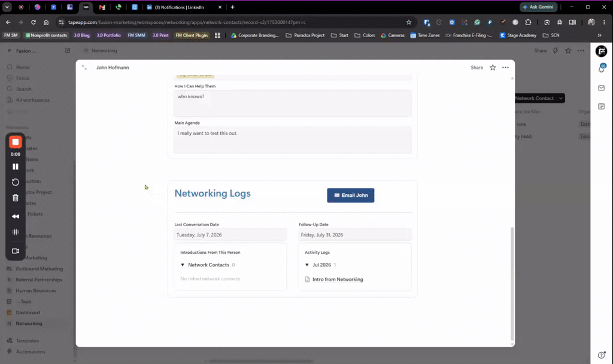613x364 pixels.
Task: Open All workspaces in the sidebar
Action: click(32, 100)
